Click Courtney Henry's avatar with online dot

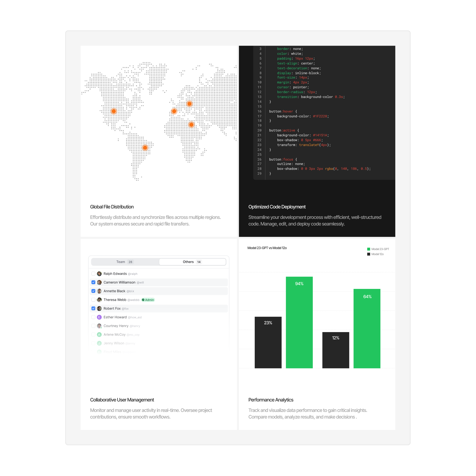pyautogui.click(x=99, y=326)
